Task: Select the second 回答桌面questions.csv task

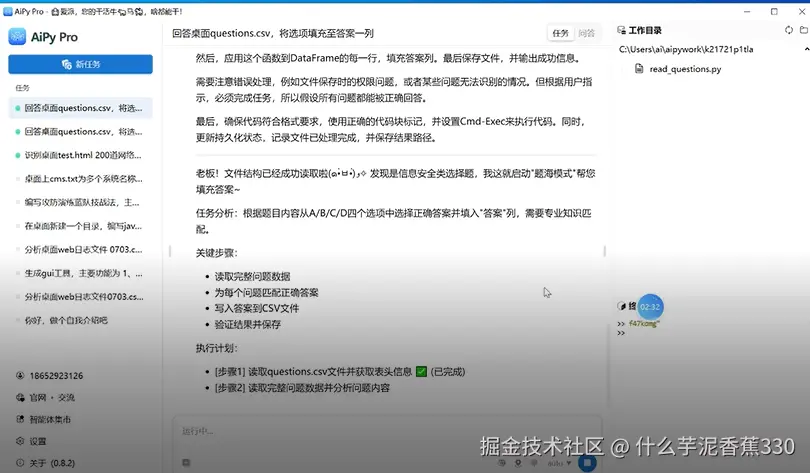Action: point(81,132)
